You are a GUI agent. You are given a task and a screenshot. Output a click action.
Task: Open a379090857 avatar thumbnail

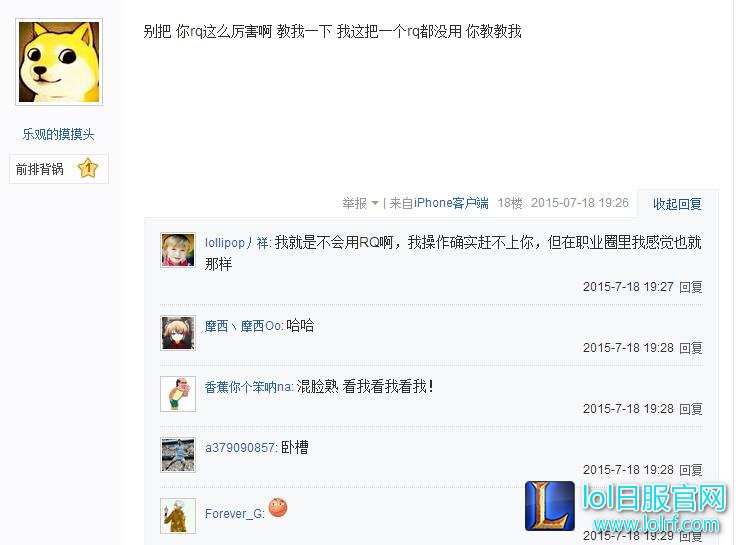[178, 455]
